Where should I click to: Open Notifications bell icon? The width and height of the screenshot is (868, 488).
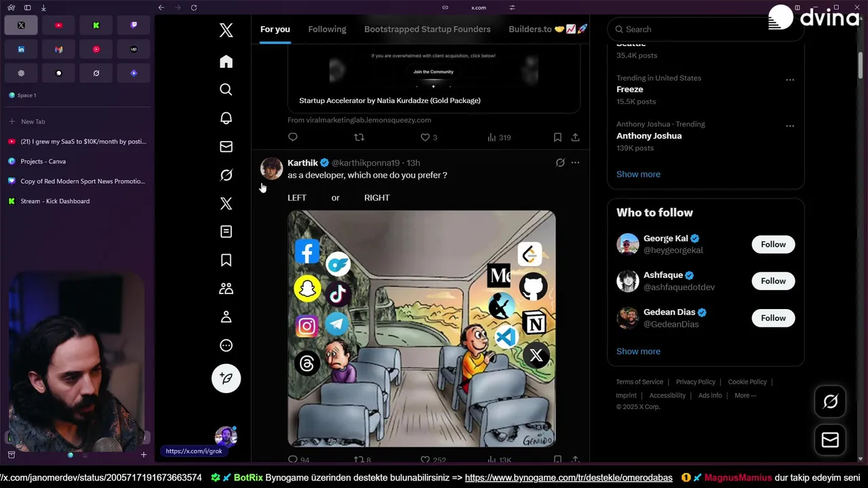[x=226, y=118]
